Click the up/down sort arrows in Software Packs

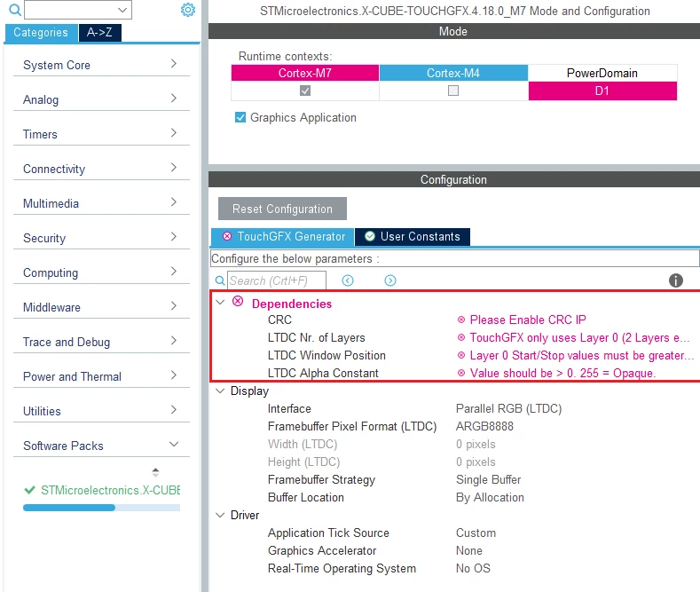(155, 472)
